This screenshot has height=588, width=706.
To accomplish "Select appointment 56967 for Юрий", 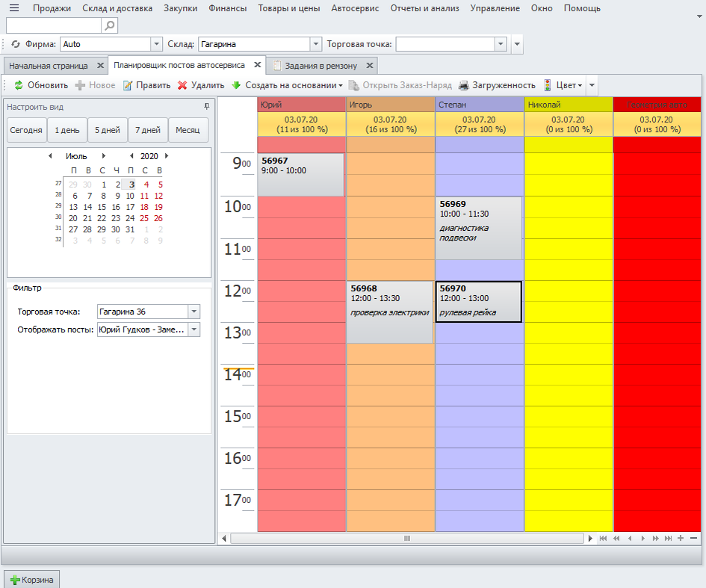I will click(301, 175).
